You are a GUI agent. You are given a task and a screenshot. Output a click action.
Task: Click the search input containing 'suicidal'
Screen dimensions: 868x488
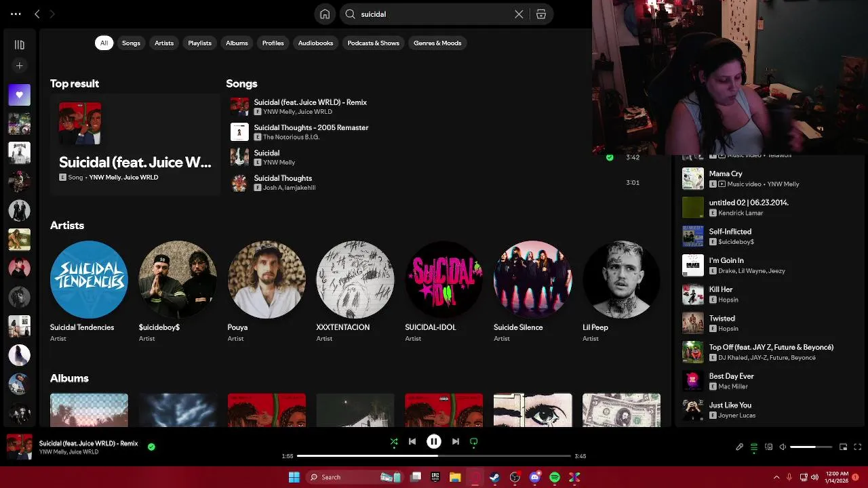[434, 14]
